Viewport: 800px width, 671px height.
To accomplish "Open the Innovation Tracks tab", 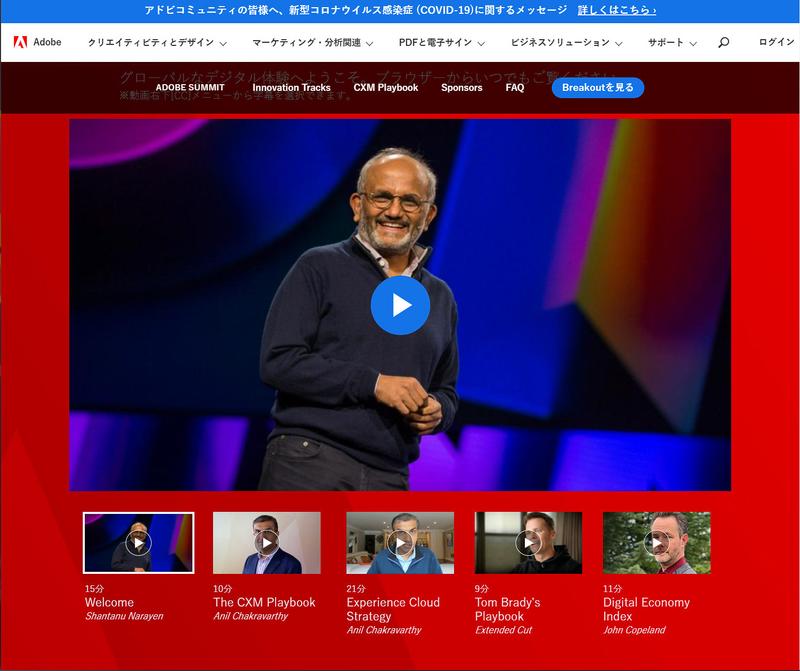I will pyautogui.click(x=291, y=88).
